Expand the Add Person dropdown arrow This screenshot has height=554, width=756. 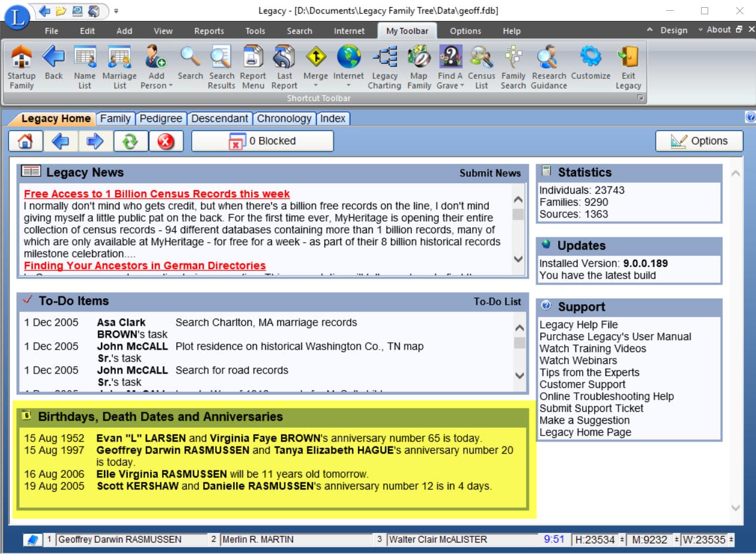171,85
